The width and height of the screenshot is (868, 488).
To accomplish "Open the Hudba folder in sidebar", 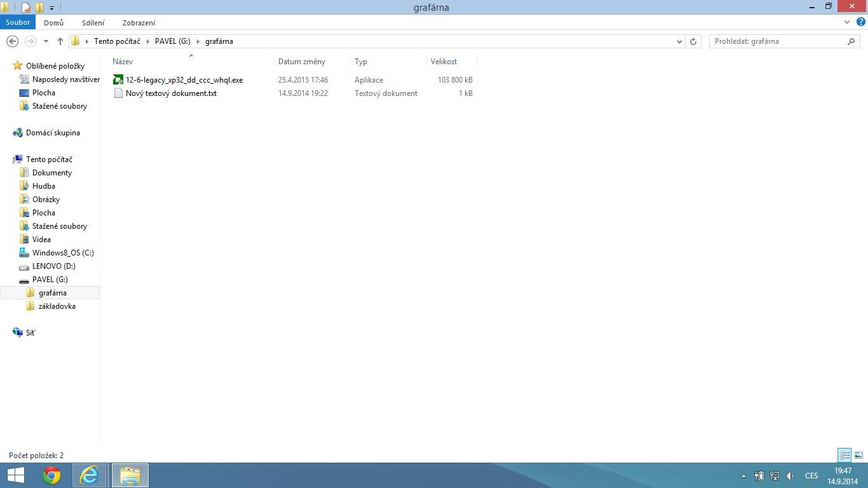I will pyautogui.click(x=44, y=186).
